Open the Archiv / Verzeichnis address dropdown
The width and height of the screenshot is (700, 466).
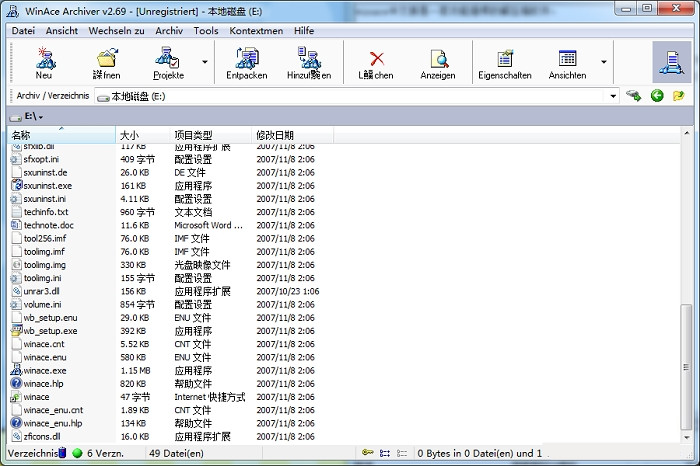pyautogui.click(x=613, y=96)
